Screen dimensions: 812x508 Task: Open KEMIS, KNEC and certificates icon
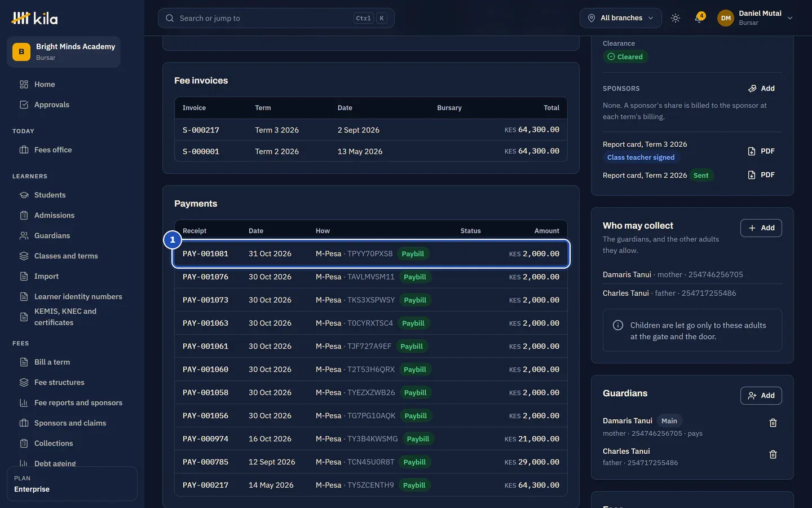click(24, 317)
